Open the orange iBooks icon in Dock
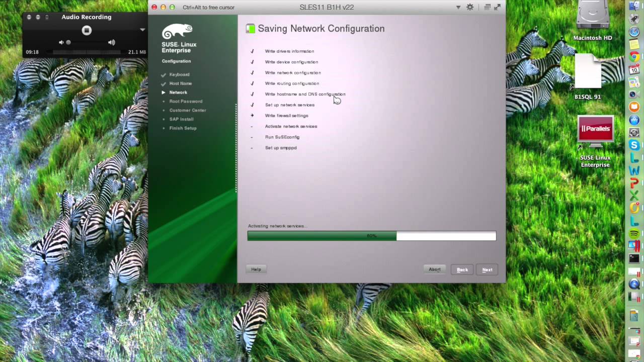644x362 pixels. click(634, 107)
